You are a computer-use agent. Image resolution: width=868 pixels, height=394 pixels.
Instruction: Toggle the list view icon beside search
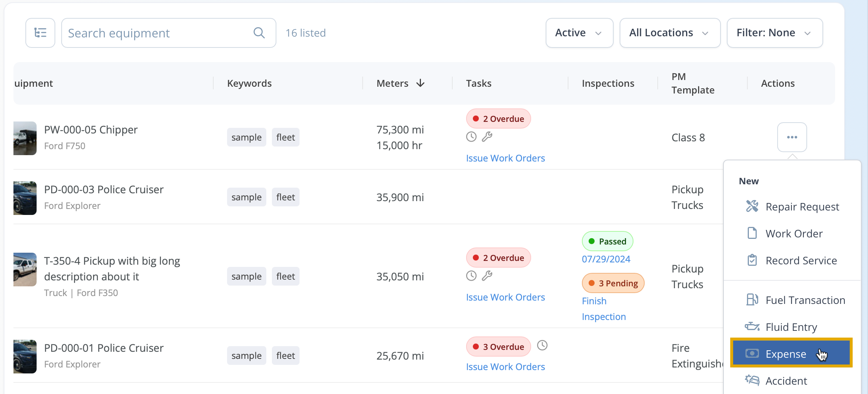pyautogui.click(x=40, y=33)
